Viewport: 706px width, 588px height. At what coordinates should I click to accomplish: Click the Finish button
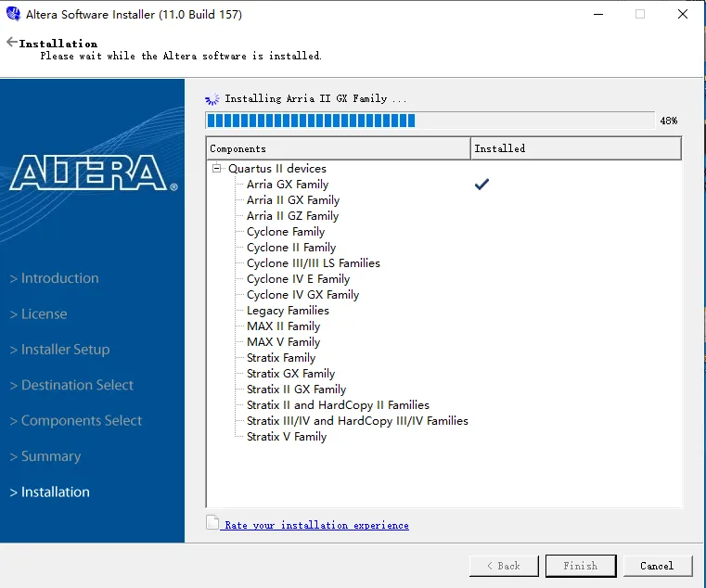pyautogui.click(x=581, y=566)
